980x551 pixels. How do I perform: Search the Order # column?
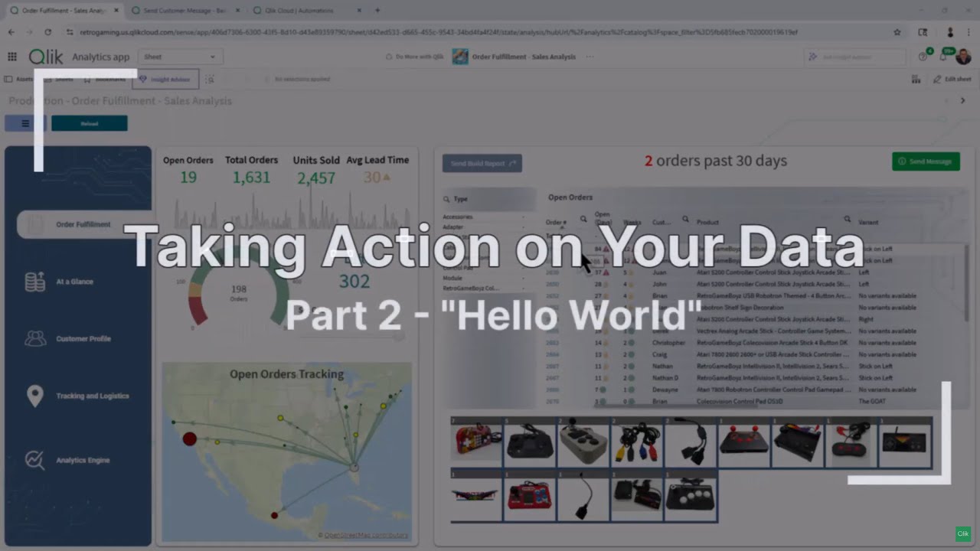pyautogui.click(x=583, y=219)
